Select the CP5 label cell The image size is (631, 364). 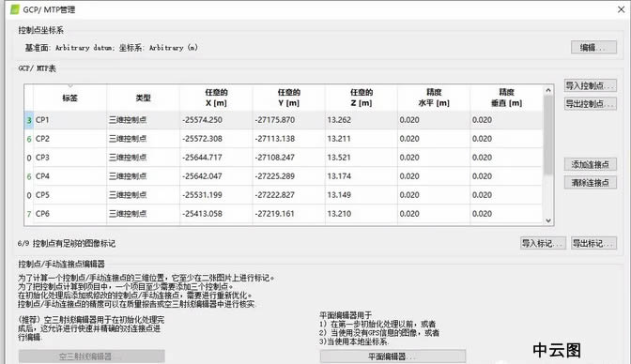69,195
